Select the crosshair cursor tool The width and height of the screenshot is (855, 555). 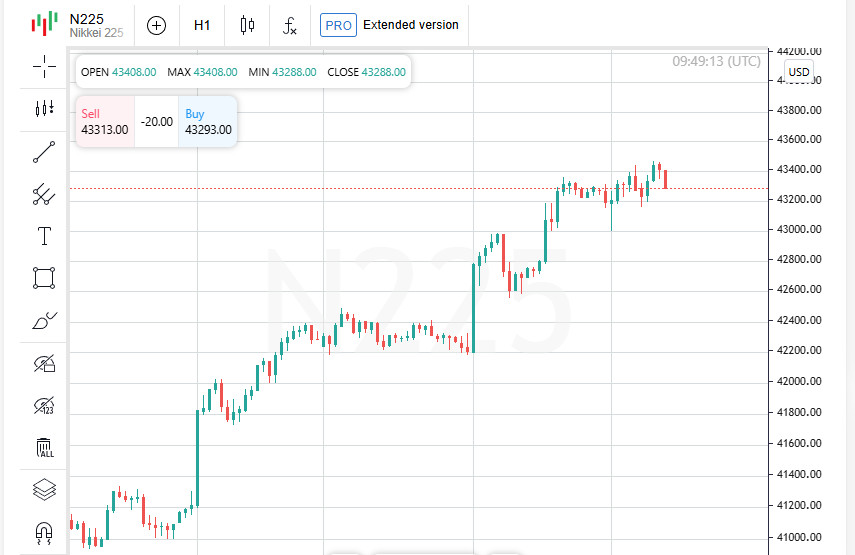click(x=44, y=67)
